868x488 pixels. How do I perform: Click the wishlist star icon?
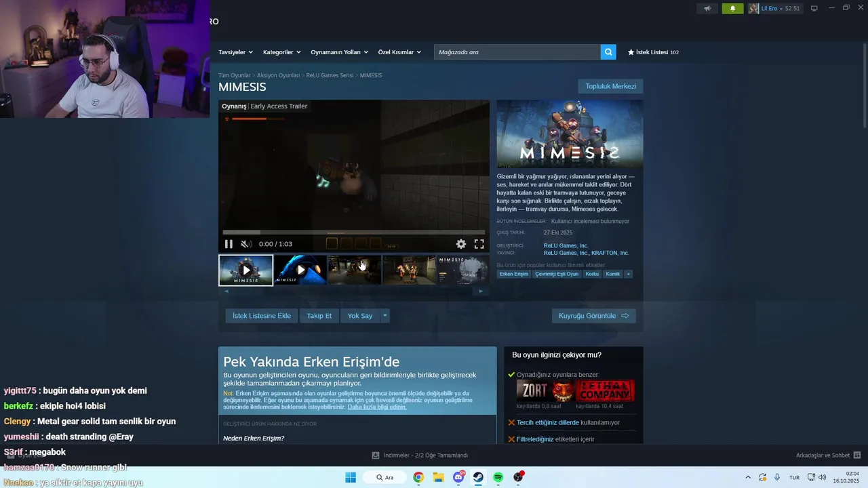631,52
